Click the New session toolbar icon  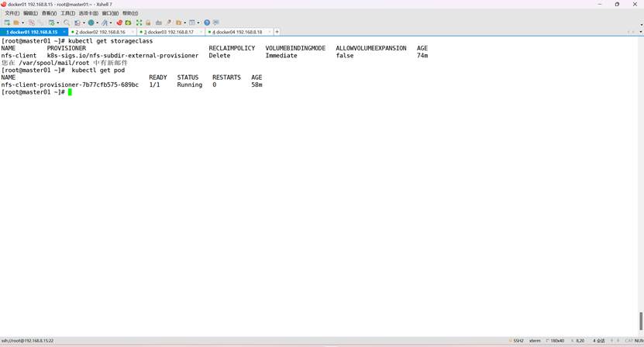(x=7, y=22)
